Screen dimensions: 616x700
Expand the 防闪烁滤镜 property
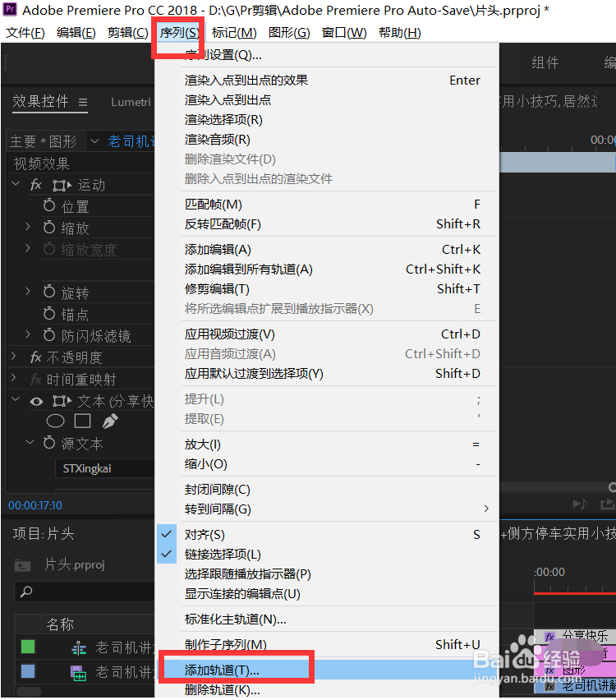pyautogui.click(x=28, y=334)
